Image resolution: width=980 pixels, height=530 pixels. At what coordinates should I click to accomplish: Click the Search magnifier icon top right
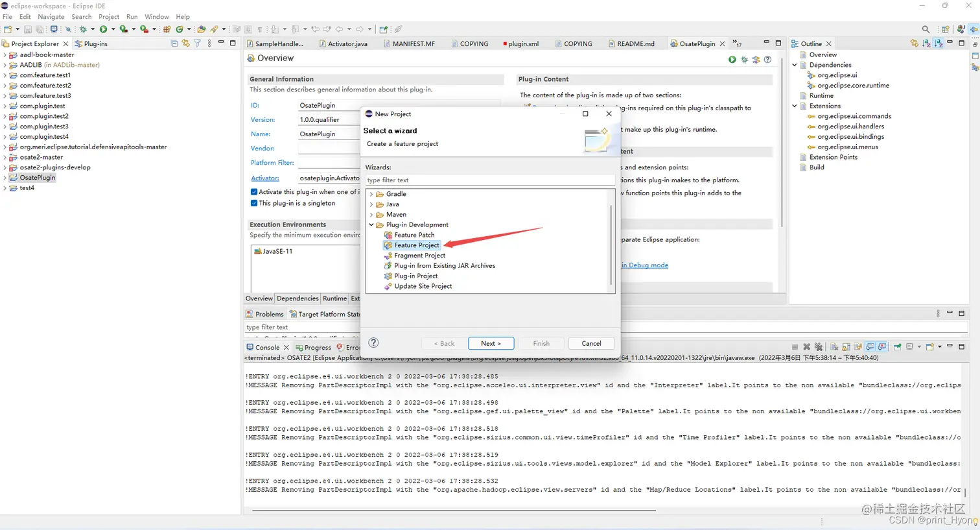click(x=926, y=29)
